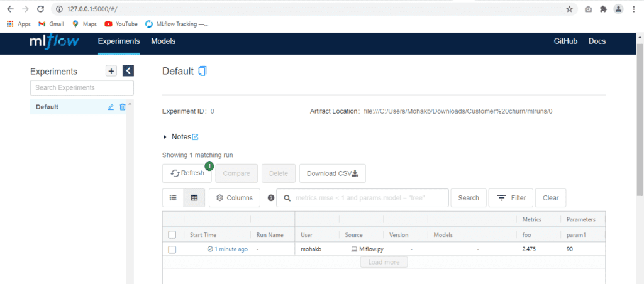Select the Default experiment in sidebar
The width and height of the screenshot is (644, 284).
[x=78, y=107]
